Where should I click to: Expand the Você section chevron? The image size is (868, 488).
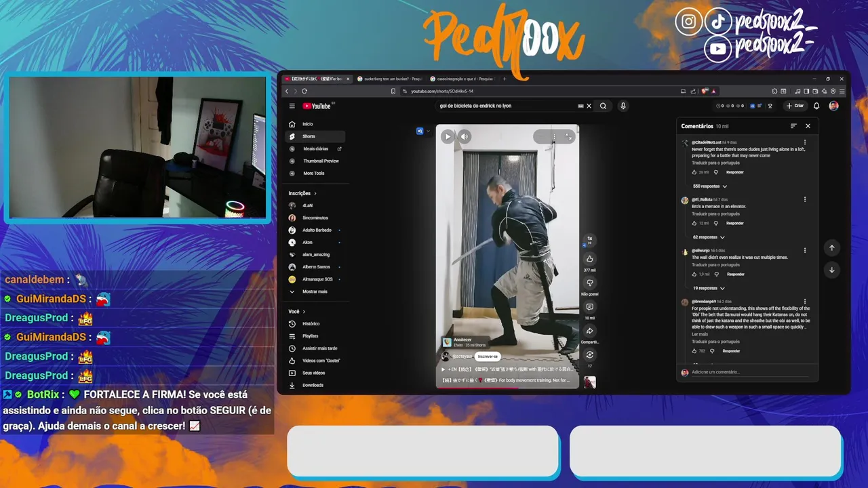click(x=304, y=312)
